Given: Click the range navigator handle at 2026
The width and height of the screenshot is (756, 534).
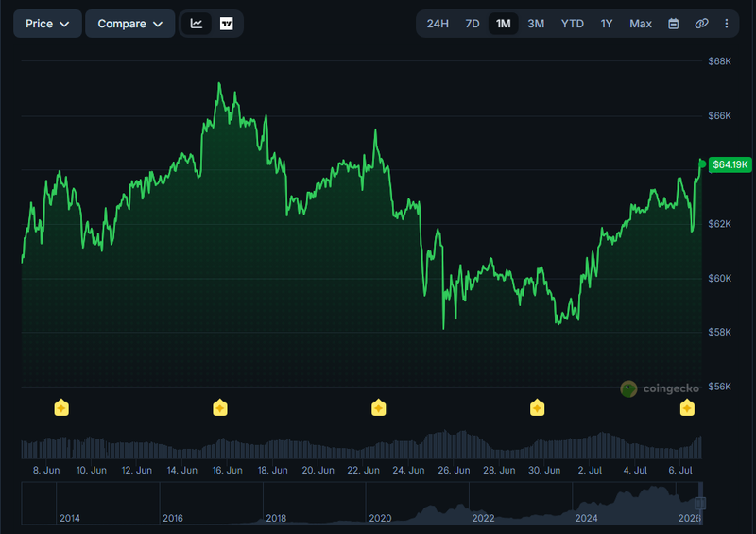Looking at the screenshot, I should point(700,503).
